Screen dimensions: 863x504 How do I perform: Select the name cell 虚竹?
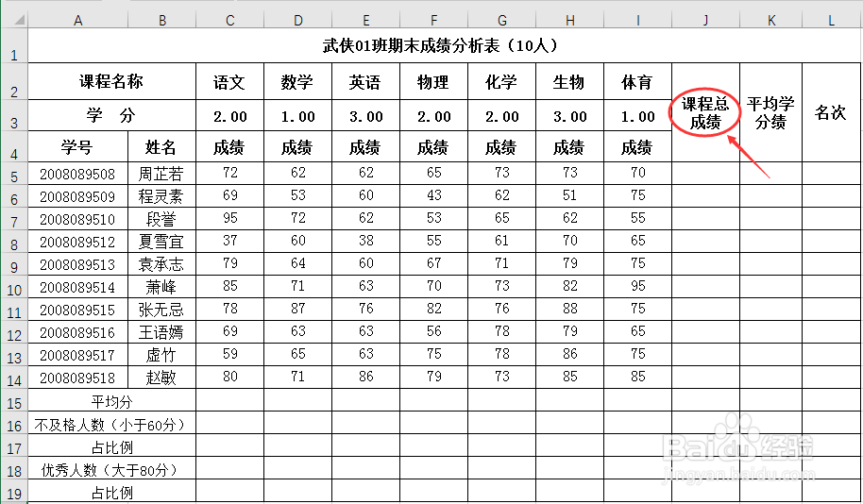[161, 355]
